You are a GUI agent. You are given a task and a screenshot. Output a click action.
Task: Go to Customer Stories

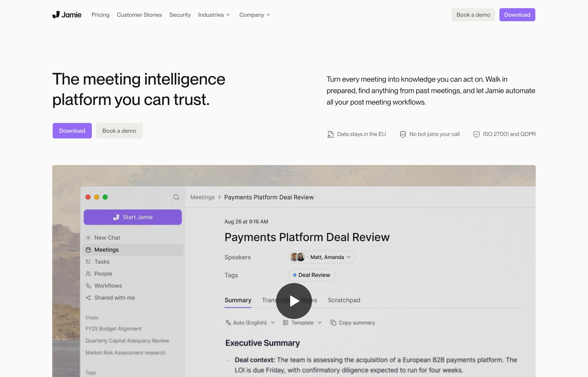tap(139, 15)
